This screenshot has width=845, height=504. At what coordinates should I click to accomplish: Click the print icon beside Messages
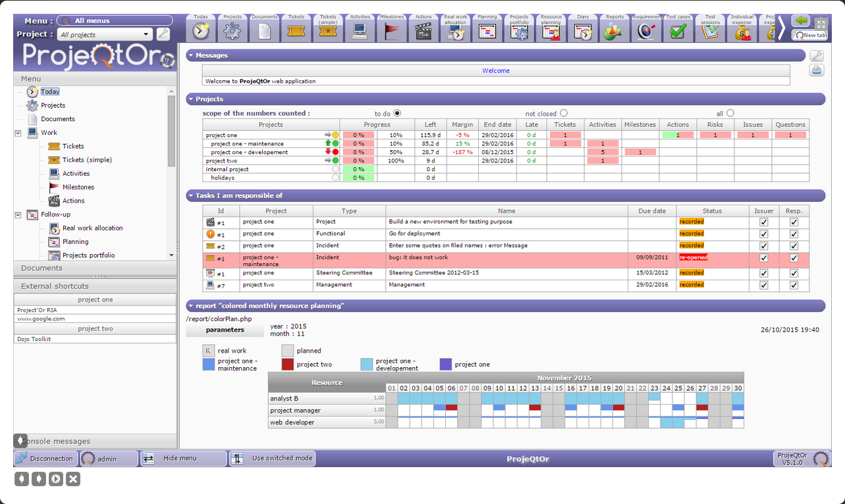817,70
